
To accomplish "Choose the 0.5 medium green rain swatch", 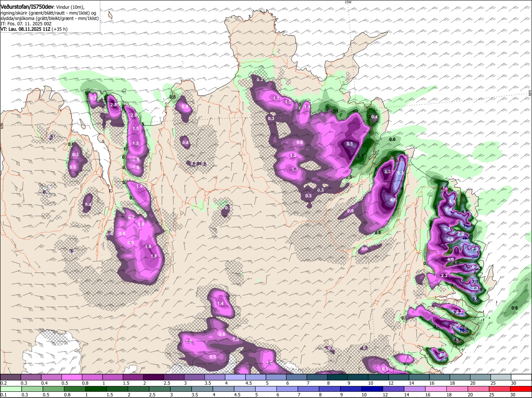I will [x=54, y=389].
